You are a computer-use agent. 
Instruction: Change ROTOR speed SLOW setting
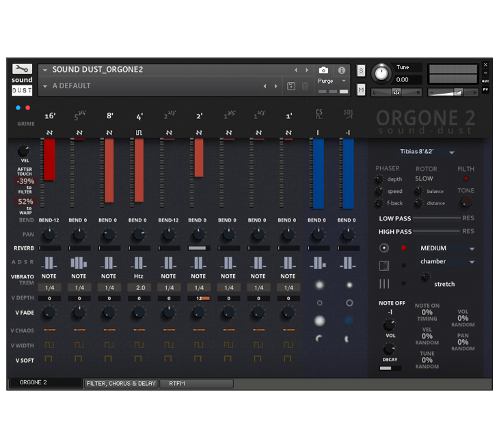tap(424, 179)
